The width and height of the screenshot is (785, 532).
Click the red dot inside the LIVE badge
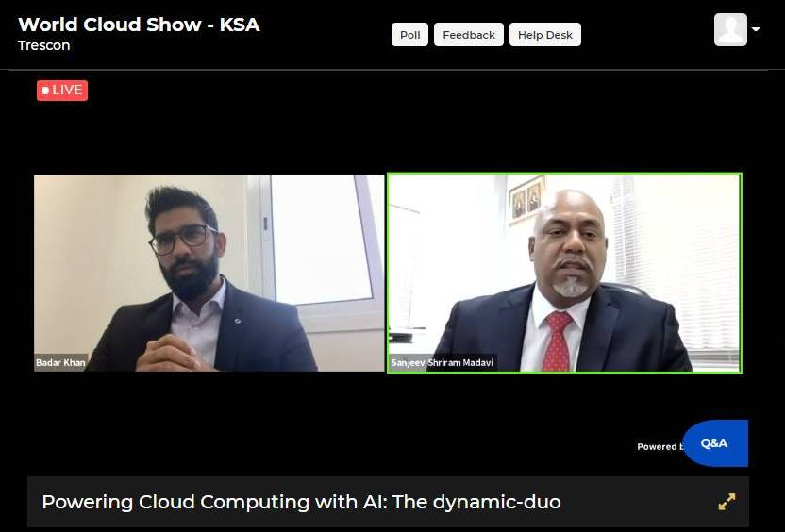(x=45, y=91)
